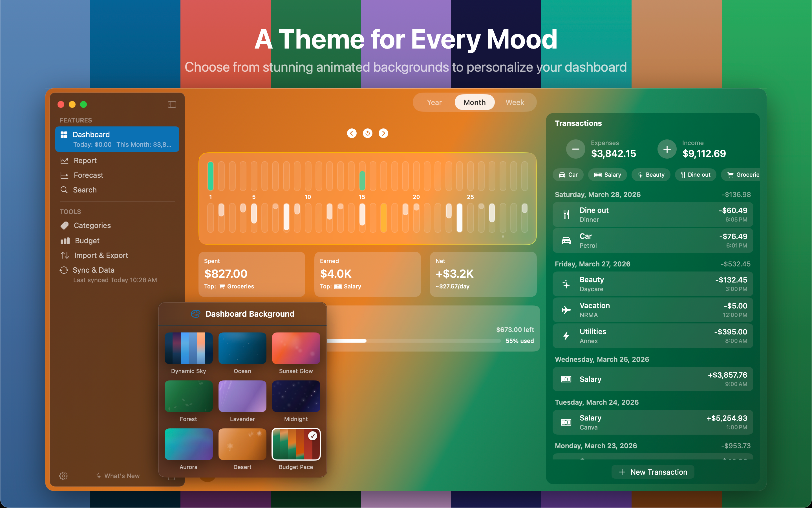Reset to current period icon
Image resolution: width=812 pixels, height=508 pixels.
(x=367, y=133)
